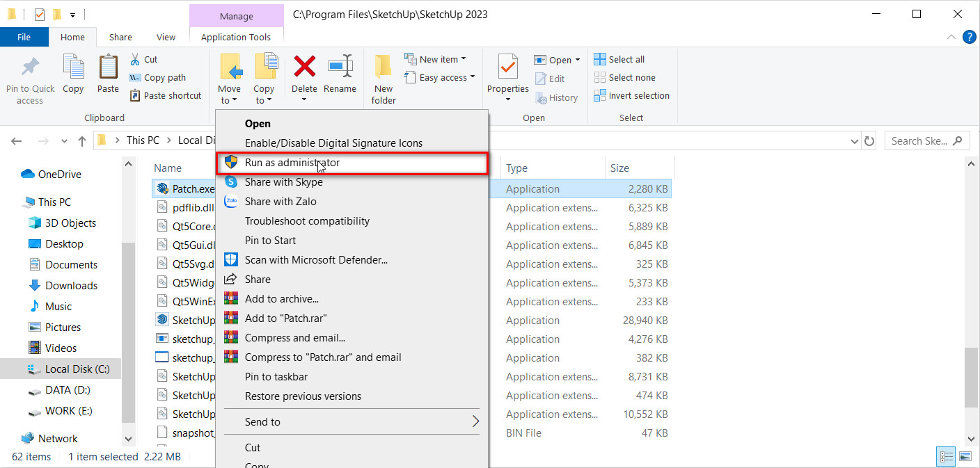Click the Pin to Quick access icon
Viewport: 980px width, 468px height.
coord(30,69)
